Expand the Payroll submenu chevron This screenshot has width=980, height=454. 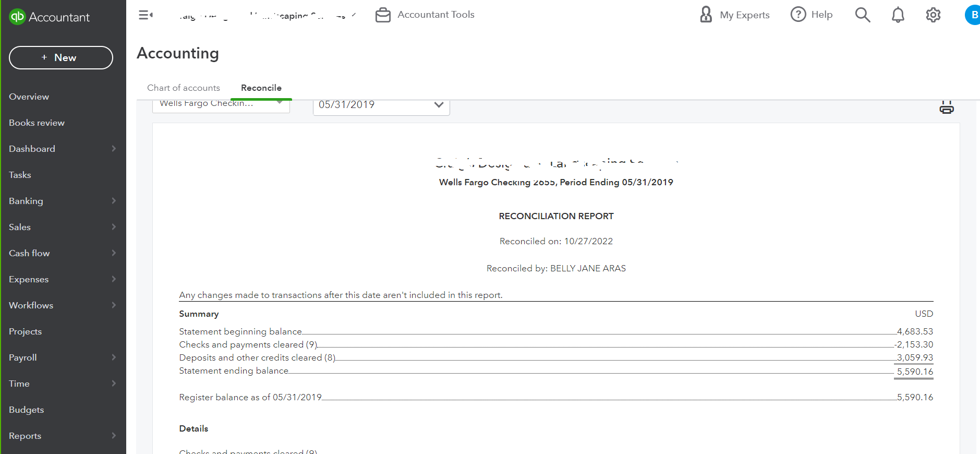click(114, 357)
